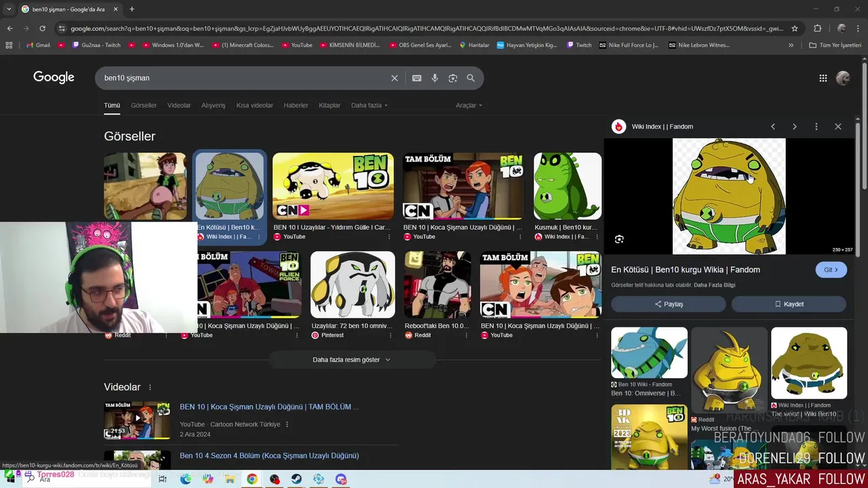Open the Google account avatar menu
Image resolution: width=868 pixels, height=488 pixels.
pos(843,78)
